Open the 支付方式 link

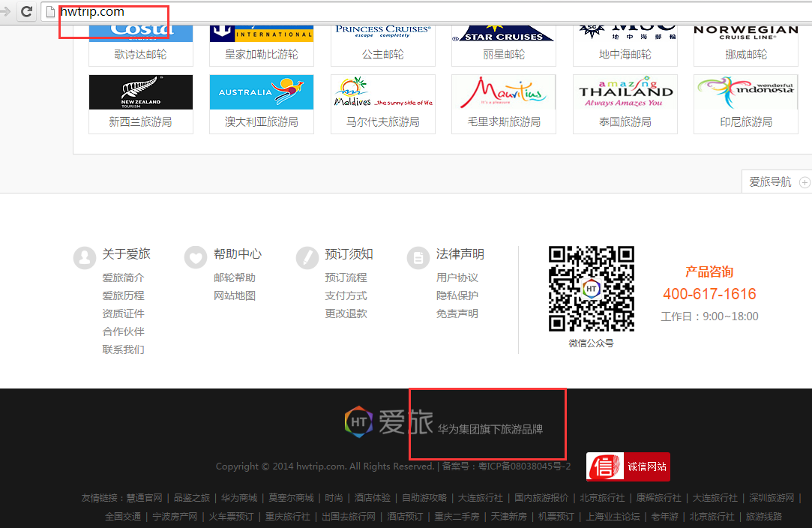346,295
